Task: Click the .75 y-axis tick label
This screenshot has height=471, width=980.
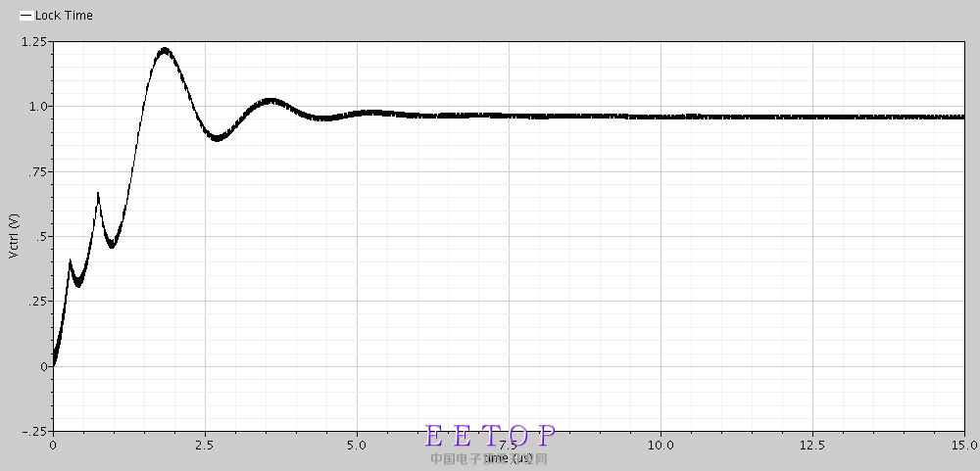Action: click(x=39, y=171)
